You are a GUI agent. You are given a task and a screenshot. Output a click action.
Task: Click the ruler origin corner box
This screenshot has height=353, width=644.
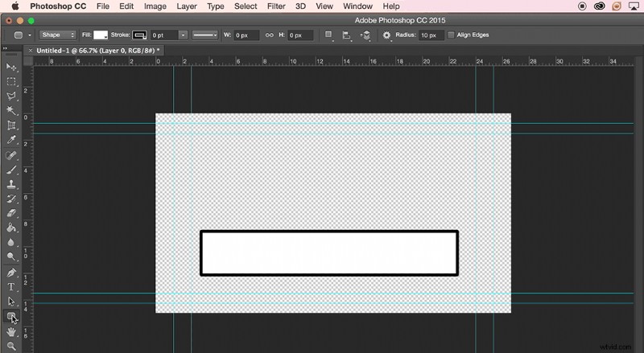point(28,61)
